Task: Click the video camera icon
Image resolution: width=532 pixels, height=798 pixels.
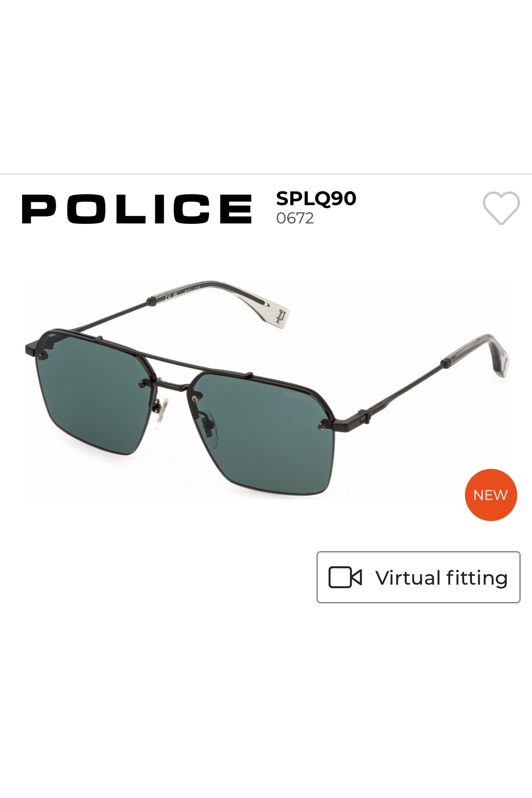Action: 345,577
